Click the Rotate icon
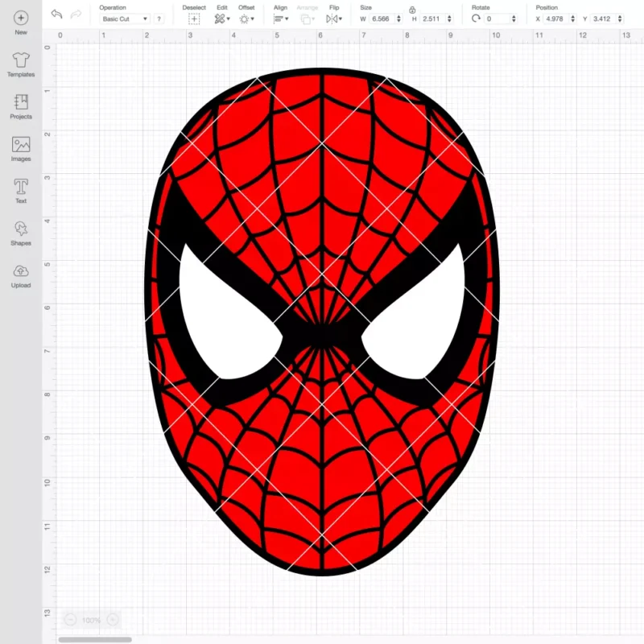The image size is (644, 644). point(476,19)
